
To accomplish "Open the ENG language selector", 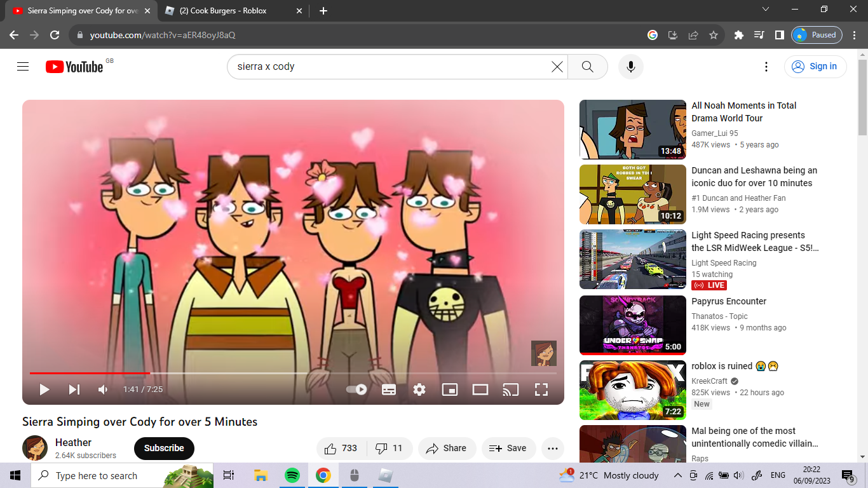I will [778, 475].
